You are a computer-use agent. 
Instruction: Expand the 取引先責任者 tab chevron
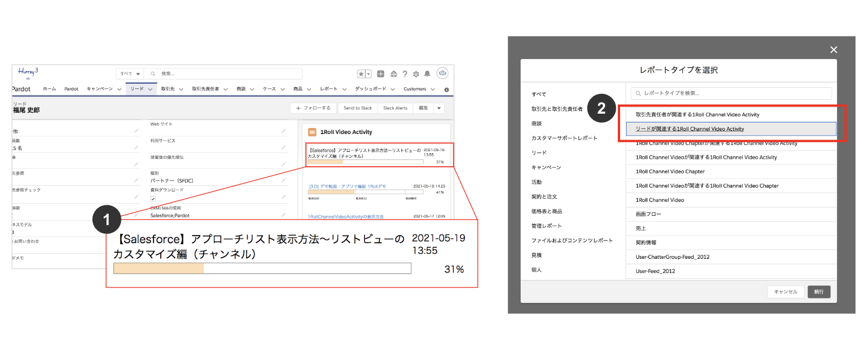click(226, 89)
